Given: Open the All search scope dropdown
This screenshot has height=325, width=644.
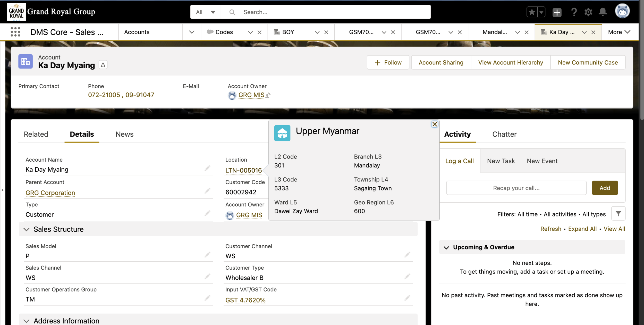Looking at the screenshot, I should [205, 12].
